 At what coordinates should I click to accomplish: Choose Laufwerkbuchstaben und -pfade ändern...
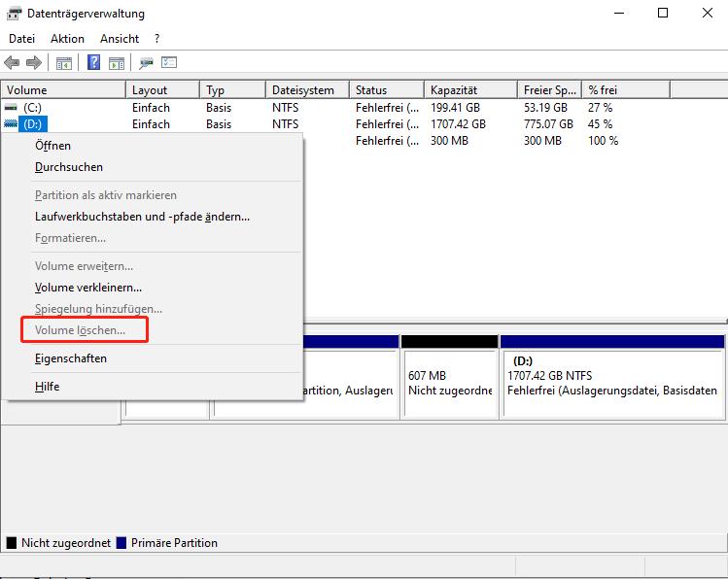coord(142,217)
